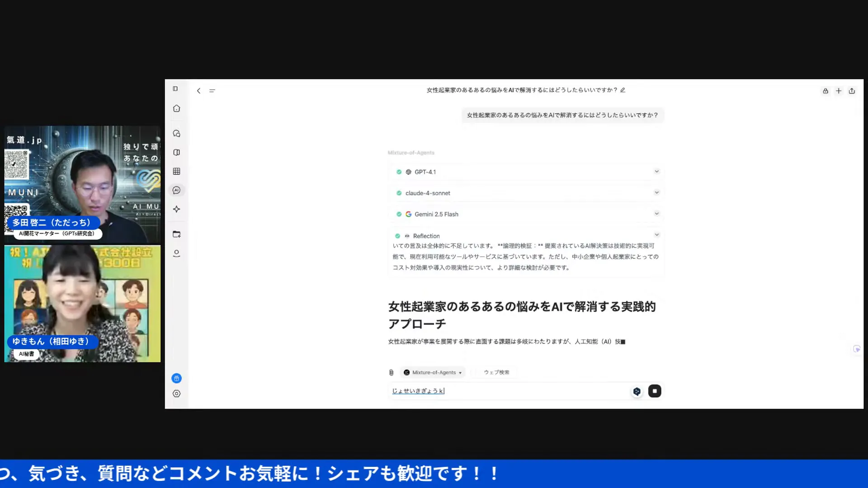This screenshot has width=868, height=488.
Task: Toggle the ウェブ検索 web search button
Action: [496, 372]
